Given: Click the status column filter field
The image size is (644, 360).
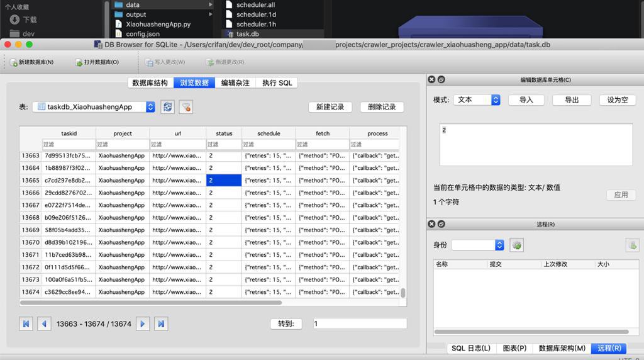Looking at the screenshot, I should pos(224,144).
